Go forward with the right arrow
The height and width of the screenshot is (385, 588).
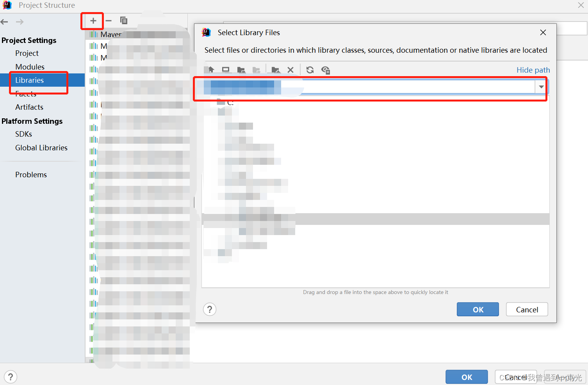point(20,22)
